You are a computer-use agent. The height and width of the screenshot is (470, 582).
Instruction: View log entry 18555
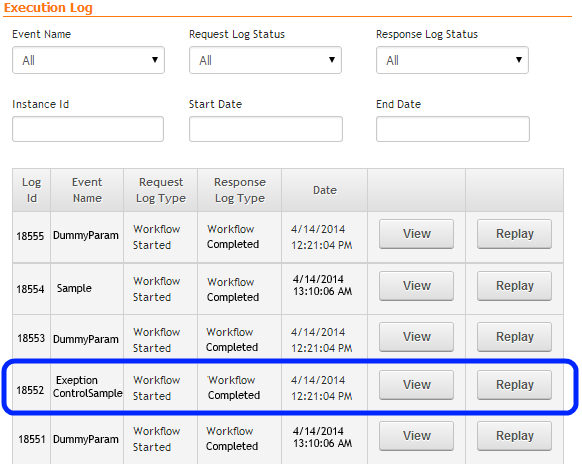pyautogui.click(x=416, y=234)
